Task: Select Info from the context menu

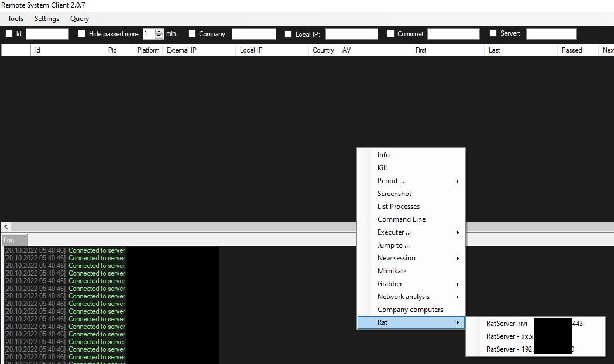Action: tap(383, 155)
